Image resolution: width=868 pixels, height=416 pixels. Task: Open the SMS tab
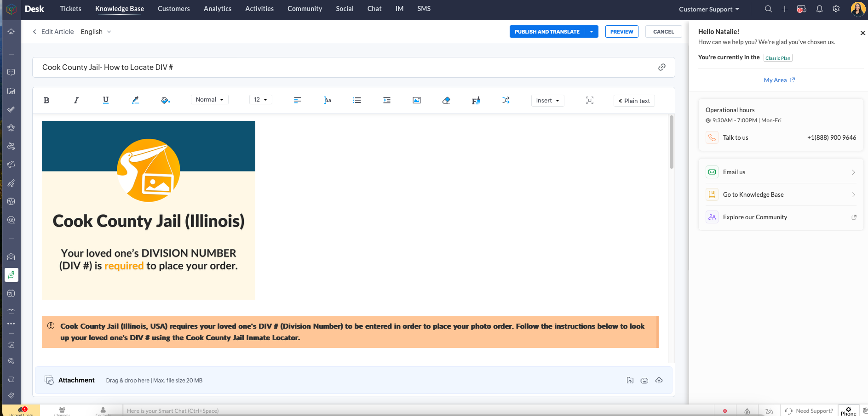pos(424,9)
